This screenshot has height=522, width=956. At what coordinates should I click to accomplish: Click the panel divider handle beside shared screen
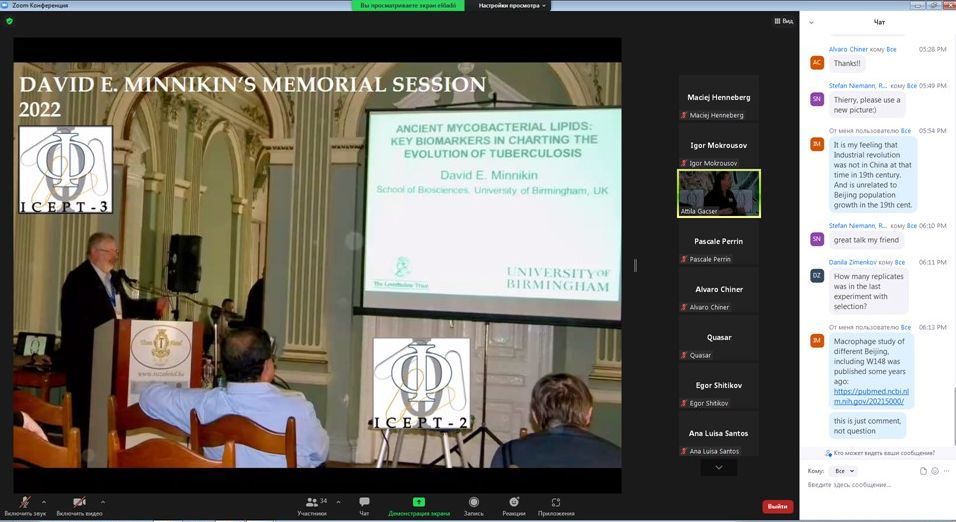click(x=635, y=265)
